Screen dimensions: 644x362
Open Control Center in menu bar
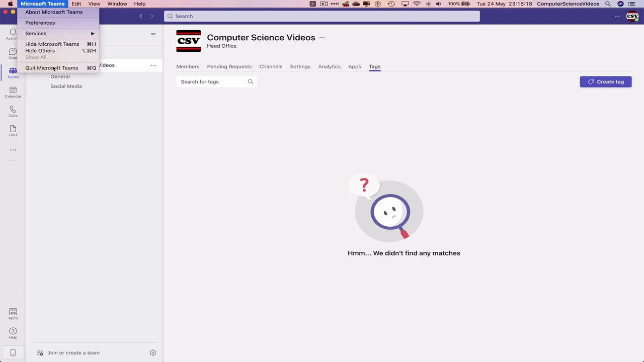pos(632,4)
